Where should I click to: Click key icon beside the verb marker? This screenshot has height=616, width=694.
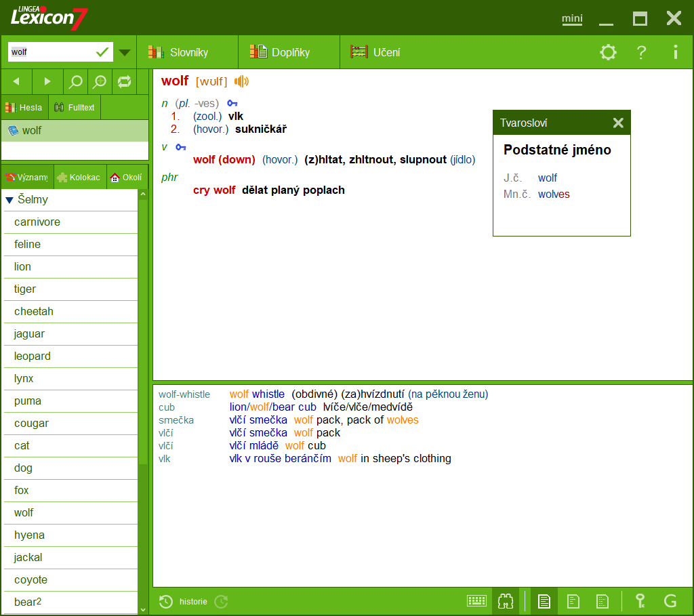pos(180,147)
